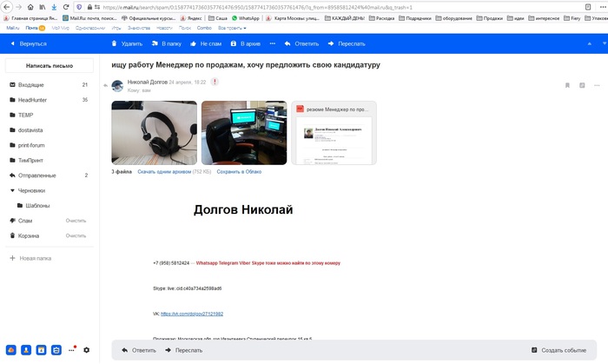Open the резюме Менеджер PDF attachment
This screenshot has width=608, height=364.
[x=334, y=133]
